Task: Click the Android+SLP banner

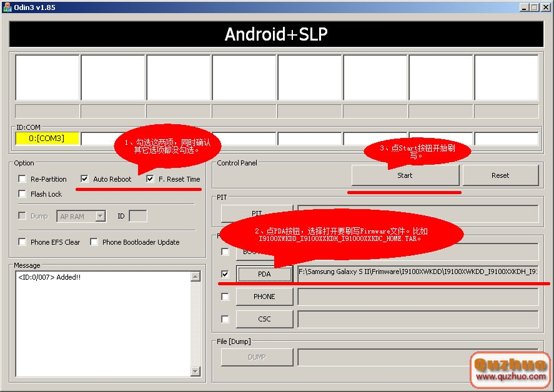Action: (x=276, y=34)
